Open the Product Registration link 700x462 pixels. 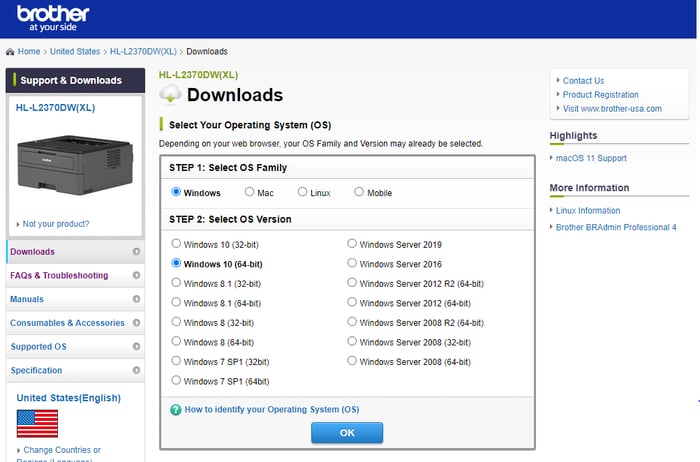600,95
